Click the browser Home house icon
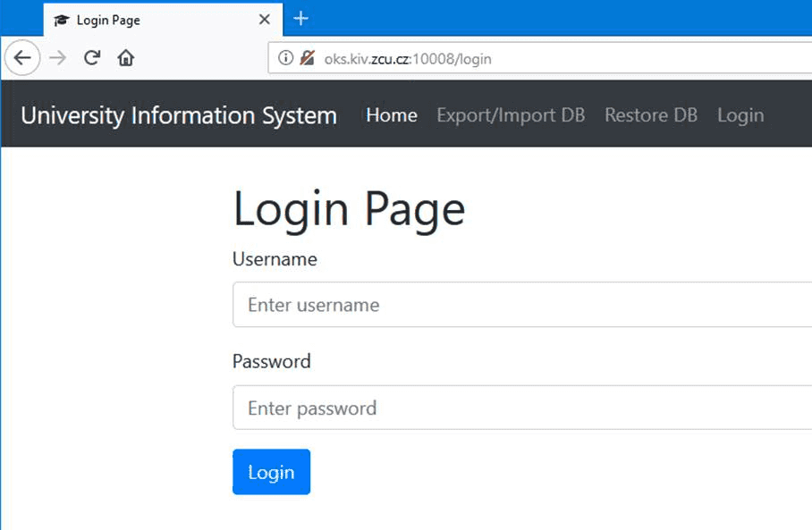Viewport: 812px width, 530px height. [126, 58]
